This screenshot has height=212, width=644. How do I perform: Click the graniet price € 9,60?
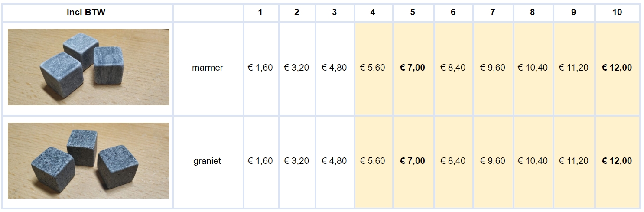tap(493, 161)
